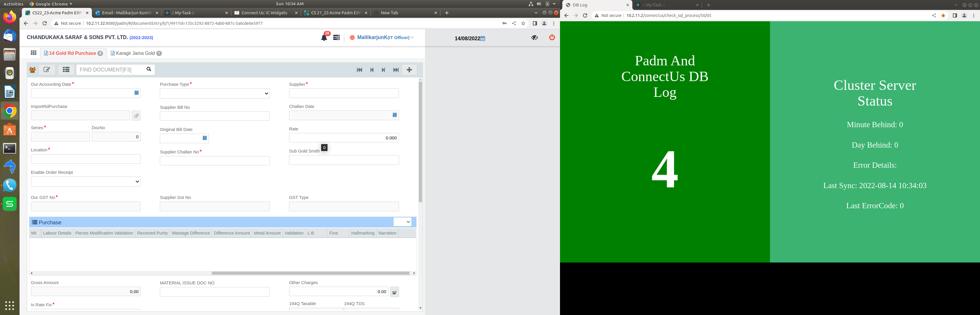Click ImportRdPurchase attachment paperclip icon
This screenshot has height=315, width=980.
[136, 116]
